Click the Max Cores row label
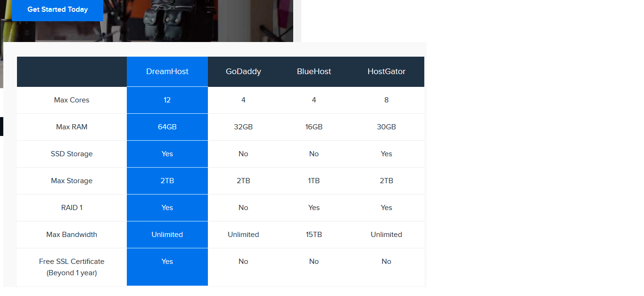This screenshot has width=644, height=296. [x=72, y=100]
